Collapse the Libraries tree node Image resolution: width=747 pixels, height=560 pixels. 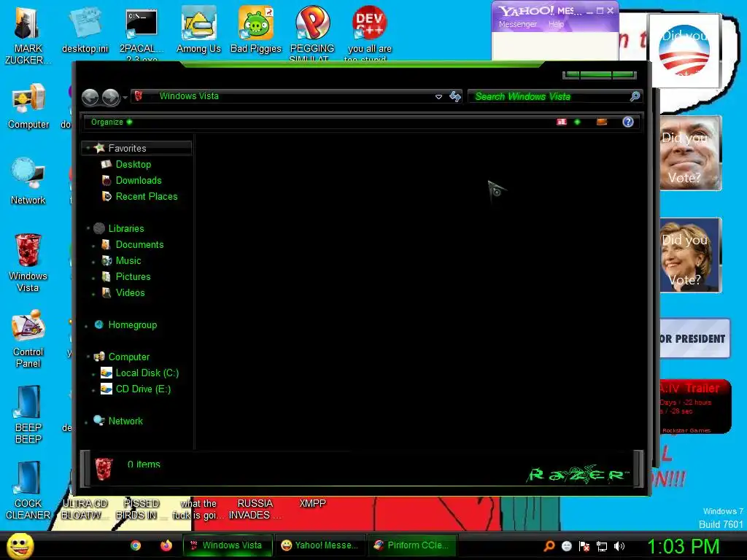[88, 228]
